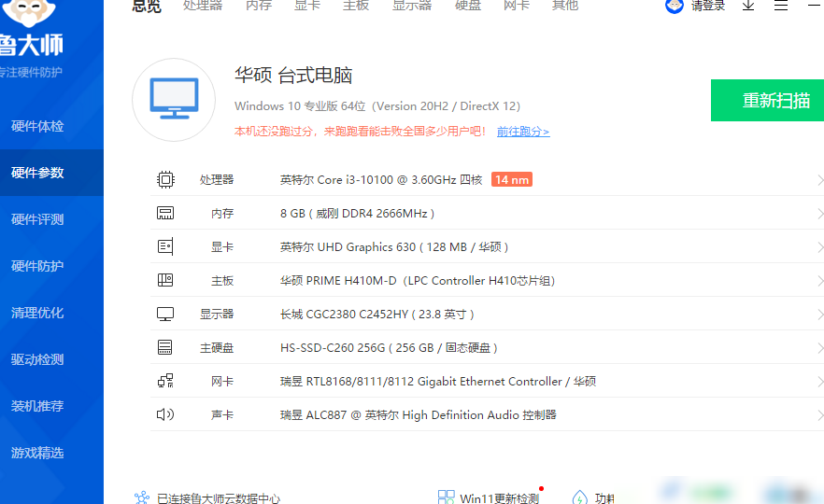Switch to the 网卡 tab
Image resolution: width=824 pixels, height=504 pixels.
pyautogui.click(x=517, y=6)
